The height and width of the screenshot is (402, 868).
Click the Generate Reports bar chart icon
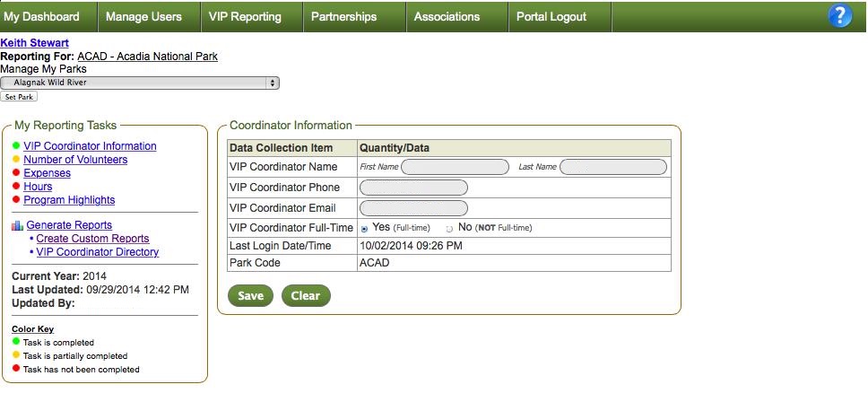coord(17,225)
